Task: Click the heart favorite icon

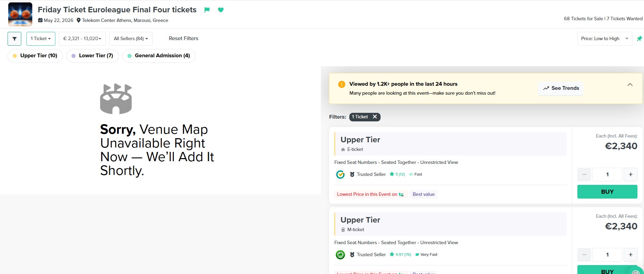Action: (x=221, y=10)
